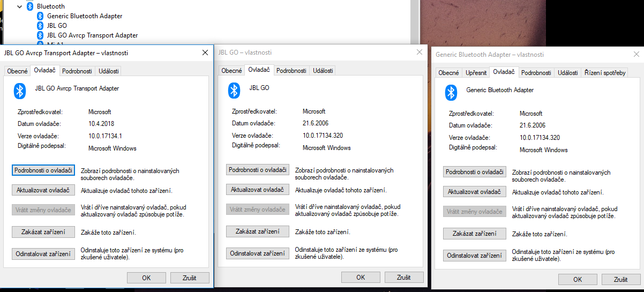The image size is (644, 292).
Task: Open Podrobnosti tab in JBL GO window
Action: [x=291, y=71]
